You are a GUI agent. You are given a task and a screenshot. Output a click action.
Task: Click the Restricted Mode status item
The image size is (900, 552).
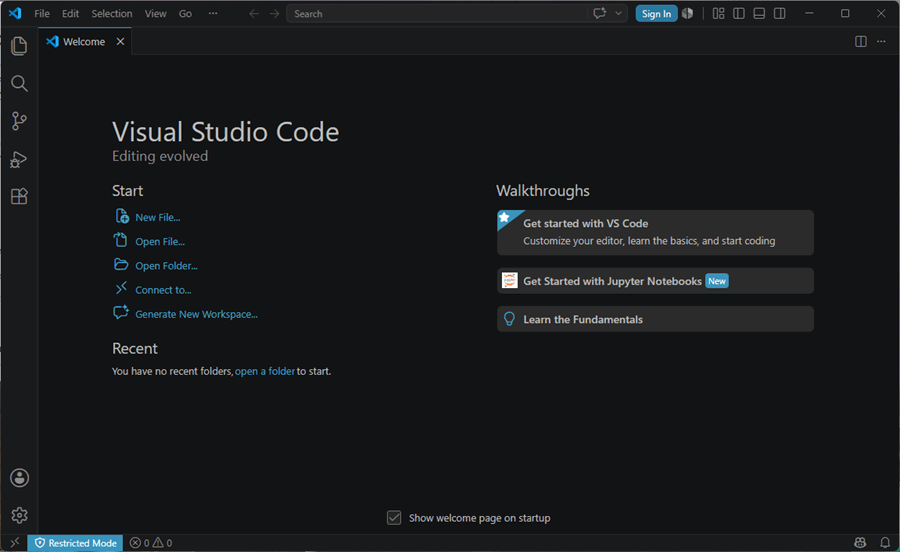tap(75, 543)
